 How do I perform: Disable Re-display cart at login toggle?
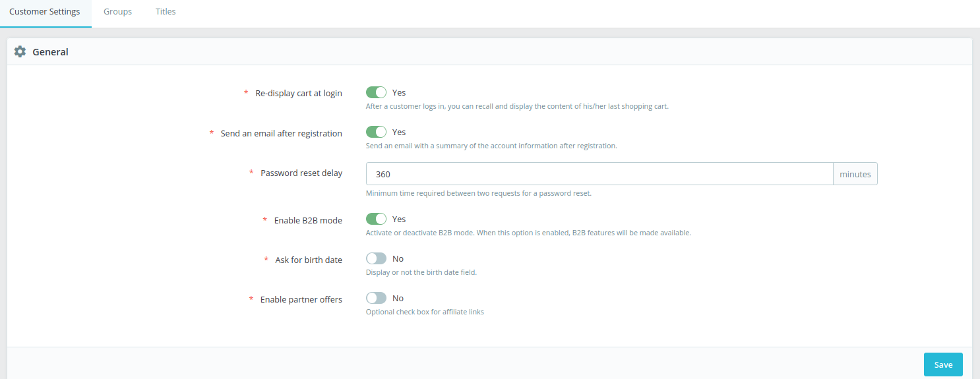click(x=376, y=92)
